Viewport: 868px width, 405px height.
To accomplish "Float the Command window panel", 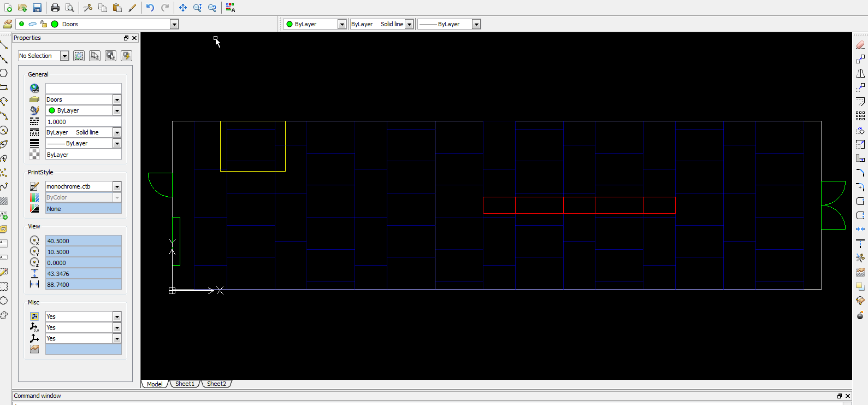I will [x=840, y=396].
